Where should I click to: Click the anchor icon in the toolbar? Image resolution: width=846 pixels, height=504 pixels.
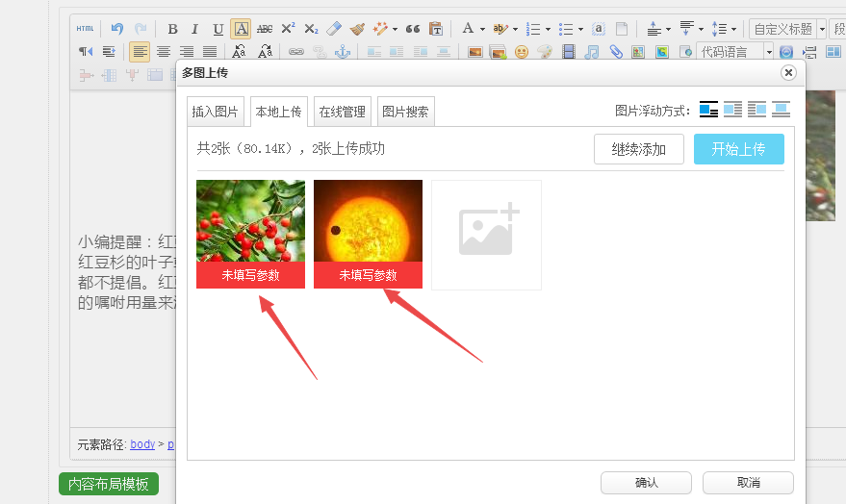343,52
